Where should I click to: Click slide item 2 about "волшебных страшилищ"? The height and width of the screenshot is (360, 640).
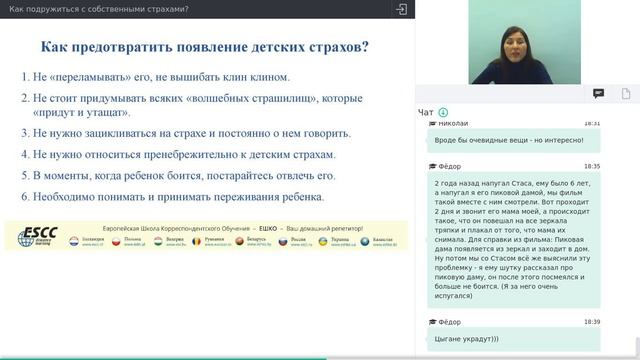192,105
